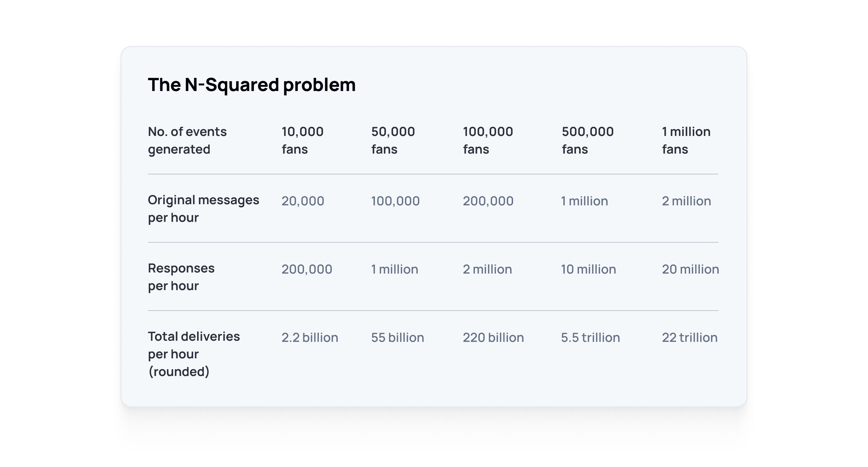Select the "500,000 fans" column header
The width and height of the screenshot is (868, 467).
click(587, 140)
